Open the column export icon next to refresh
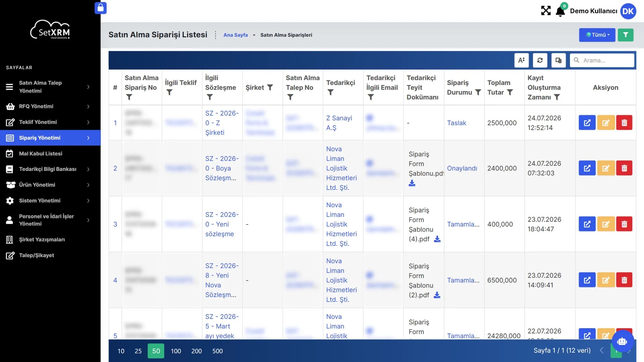Image resolution: width=644 pixels, height=362 pixels. pos(558,60)
